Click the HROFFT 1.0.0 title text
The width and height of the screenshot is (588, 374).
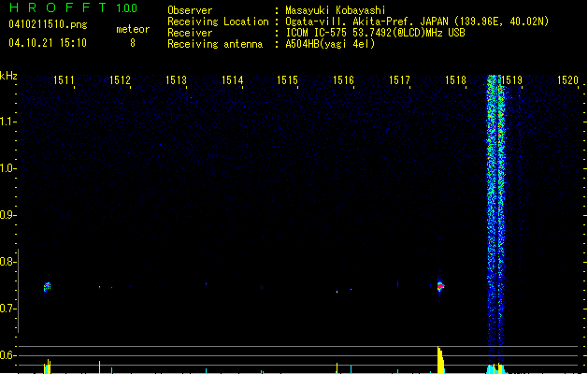click(74, 7)
